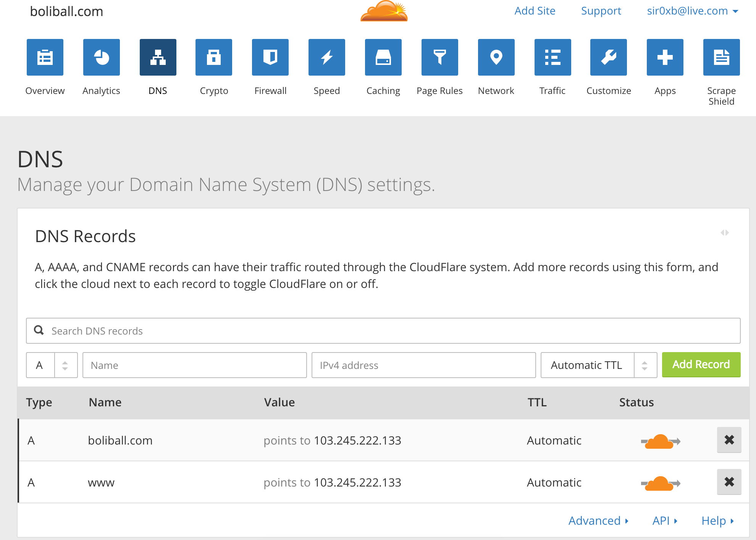Image resolution: width=756 pixels, height=540 pixels.
Task: Toggle CloudFlare cloud for www record
Action: point(661,483)
